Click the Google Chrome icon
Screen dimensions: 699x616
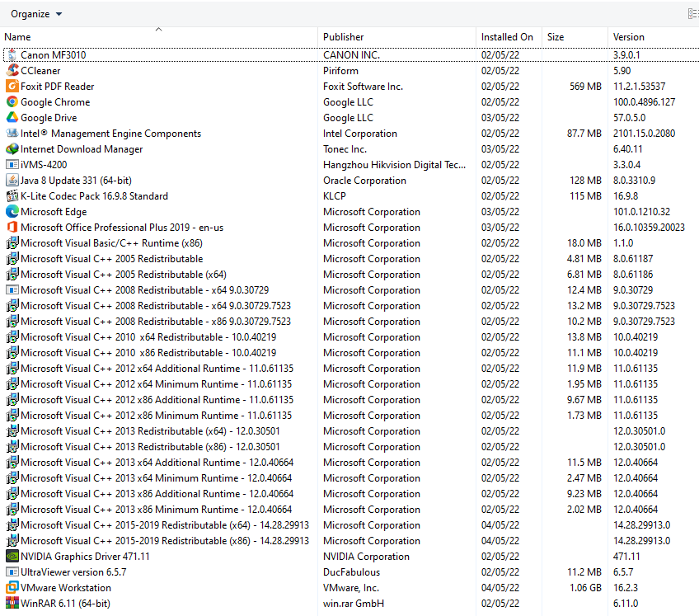[12, 102]
